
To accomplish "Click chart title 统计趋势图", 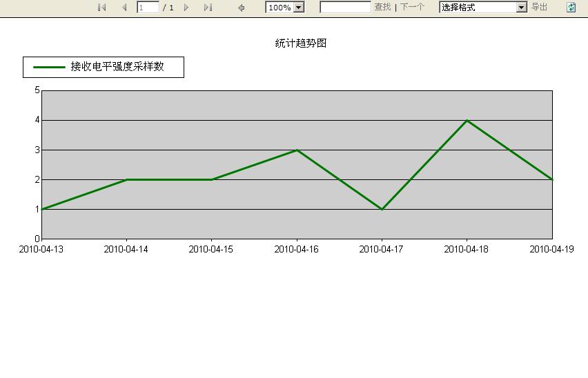I will click(301, 43).
